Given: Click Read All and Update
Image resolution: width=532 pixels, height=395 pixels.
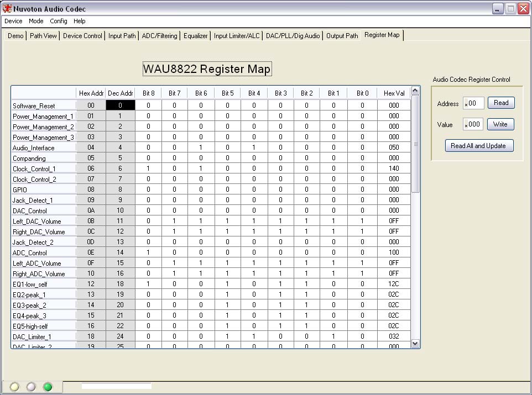Looking at the screenshot, I should click(x=479, y=146).
